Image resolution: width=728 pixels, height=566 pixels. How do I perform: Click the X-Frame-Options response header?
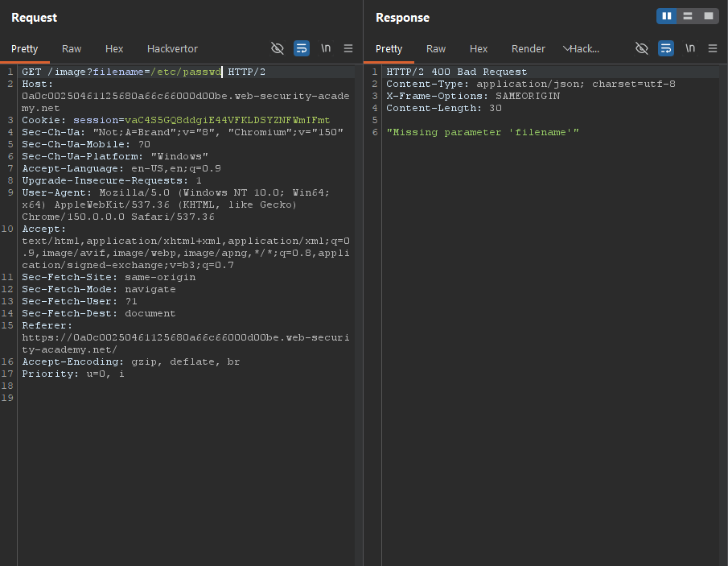[x=473, y=96]
